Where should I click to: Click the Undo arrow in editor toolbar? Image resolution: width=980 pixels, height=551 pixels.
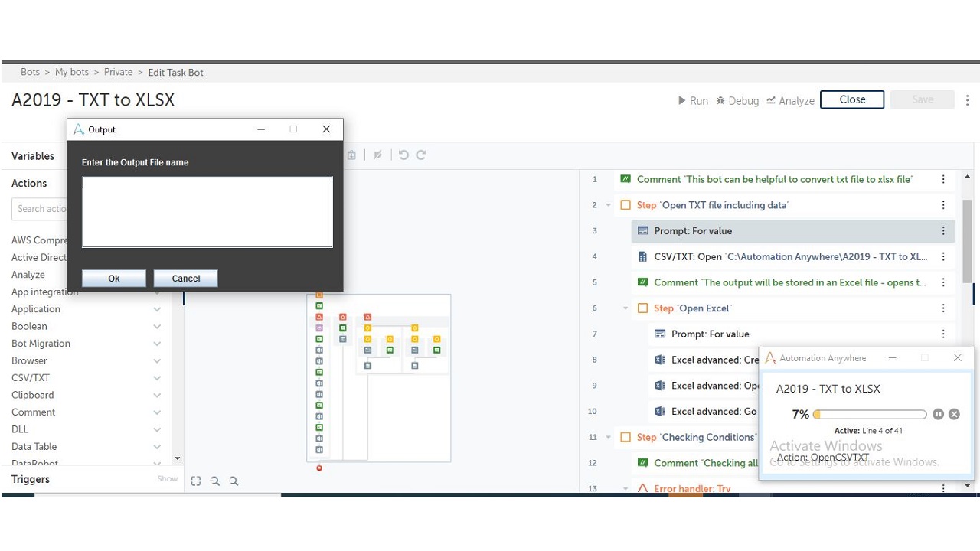[x=403, y=155]
